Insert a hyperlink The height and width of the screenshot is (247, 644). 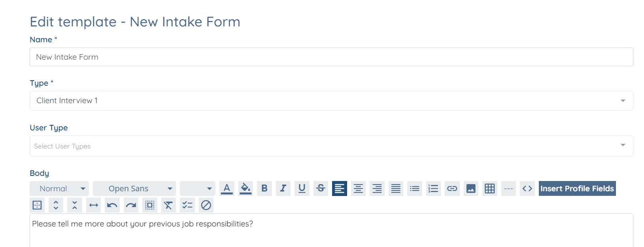pyautogui.click(x=452, y=189)
